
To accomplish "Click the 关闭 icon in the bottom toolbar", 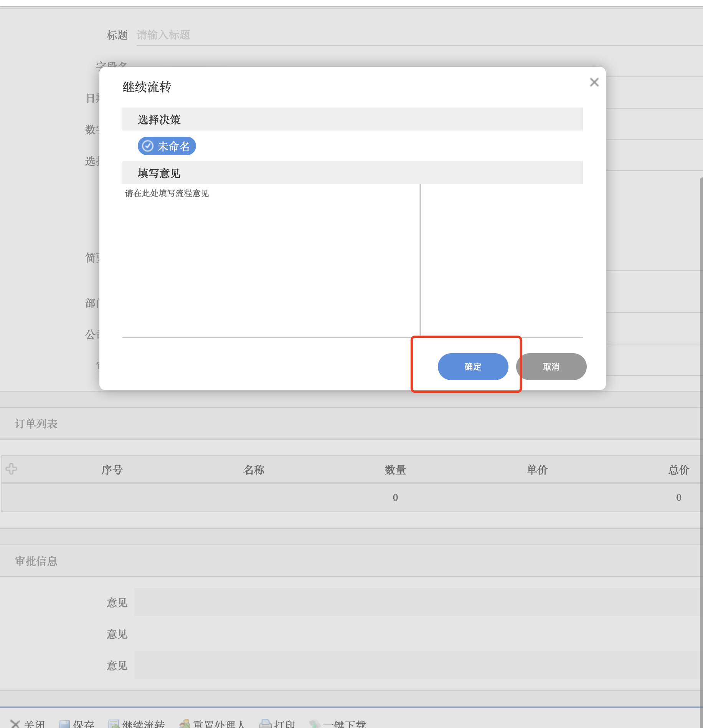I will pos(15,724).
